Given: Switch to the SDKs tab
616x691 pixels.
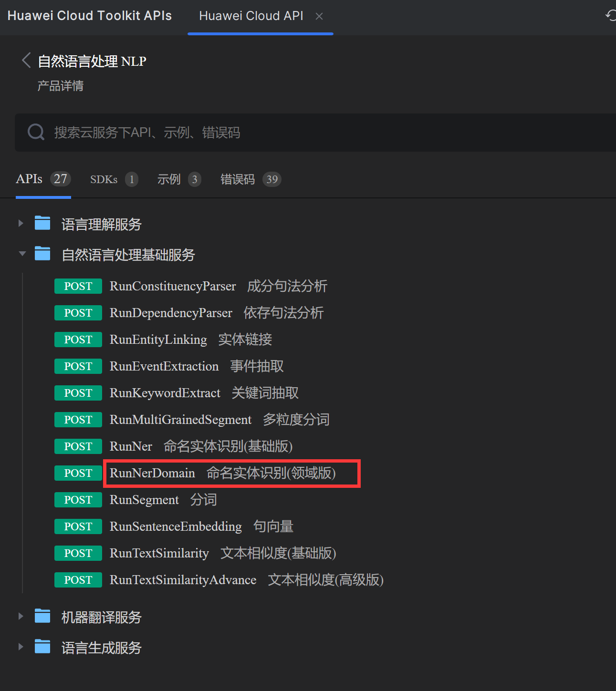Looking at the screenshot, I should pos(114,179).
